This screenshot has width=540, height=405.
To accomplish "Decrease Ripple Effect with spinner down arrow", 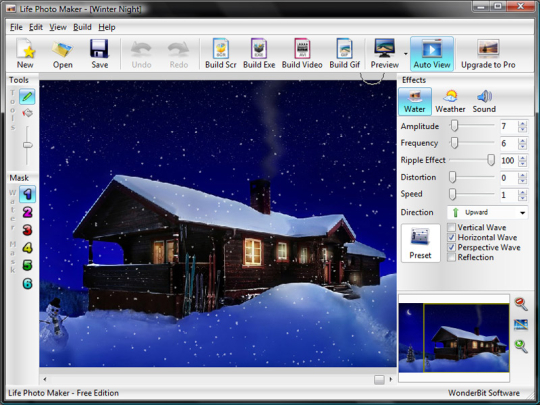I will (x=522, y=164).
